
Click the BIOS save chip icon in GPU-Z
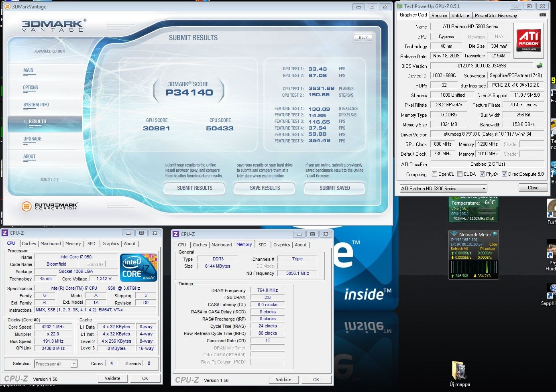540,65
